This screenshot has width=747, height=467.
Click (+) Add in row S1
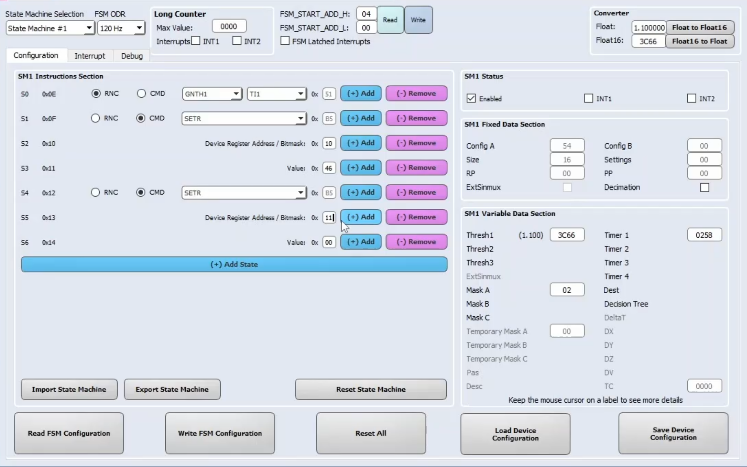(361, 118)
